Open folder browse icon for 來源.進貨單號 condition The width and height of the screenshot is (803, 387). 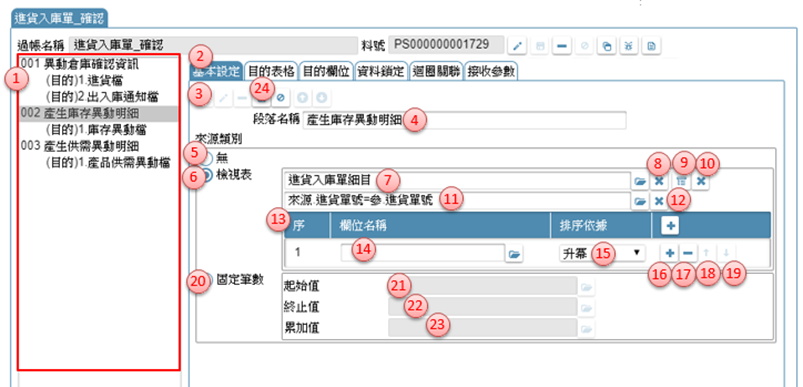click(x=639, y=202)
